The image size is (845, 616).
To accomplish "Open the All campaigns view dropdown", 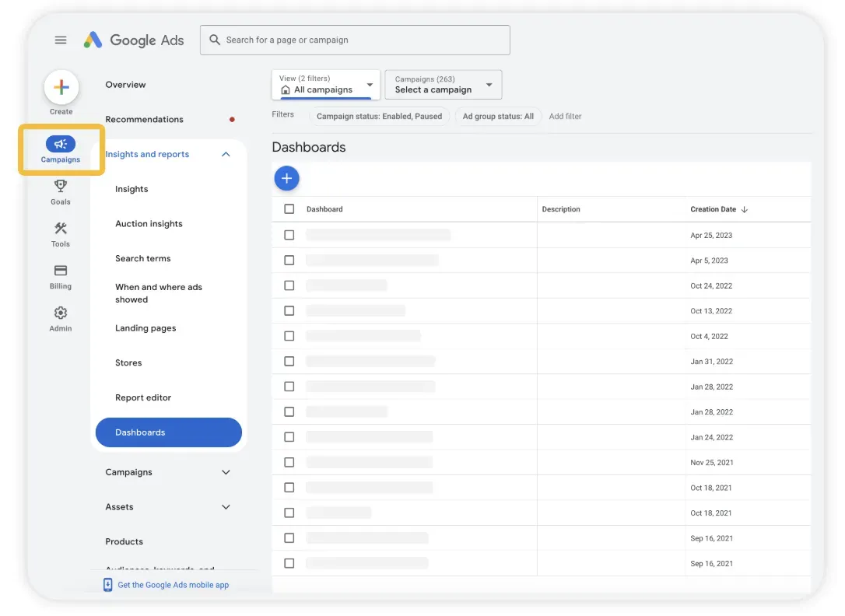I will coord(324,85).
